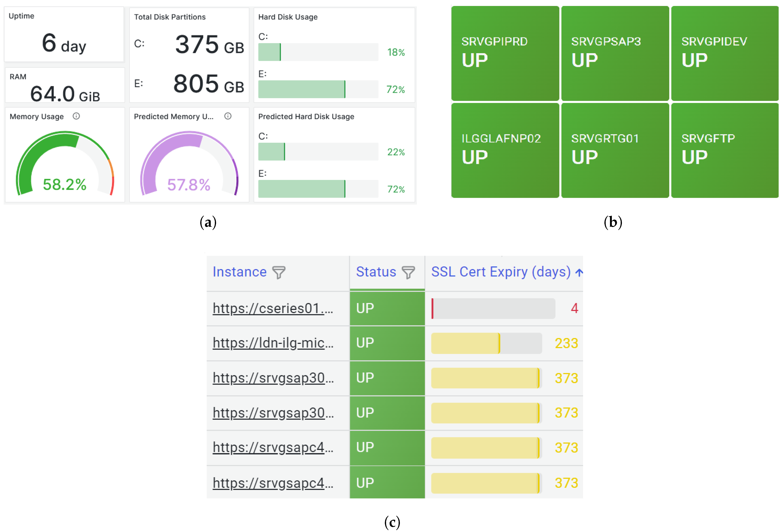Image resolution: width=780 pixels, height=532 pixels.
Task: Click the Uptime 6 day panel
Action: (x=64, y=35)
